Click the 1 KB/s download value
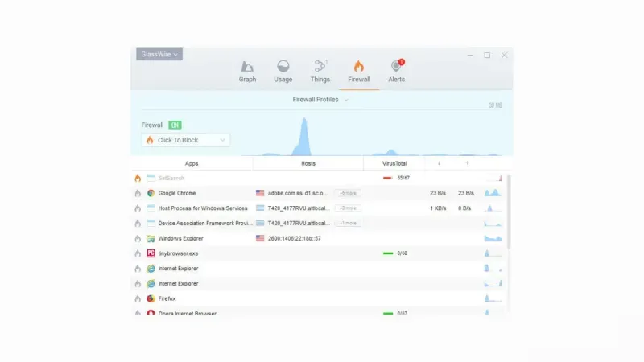The width and height of the screenshot is (644, 362). coord(438,208)
